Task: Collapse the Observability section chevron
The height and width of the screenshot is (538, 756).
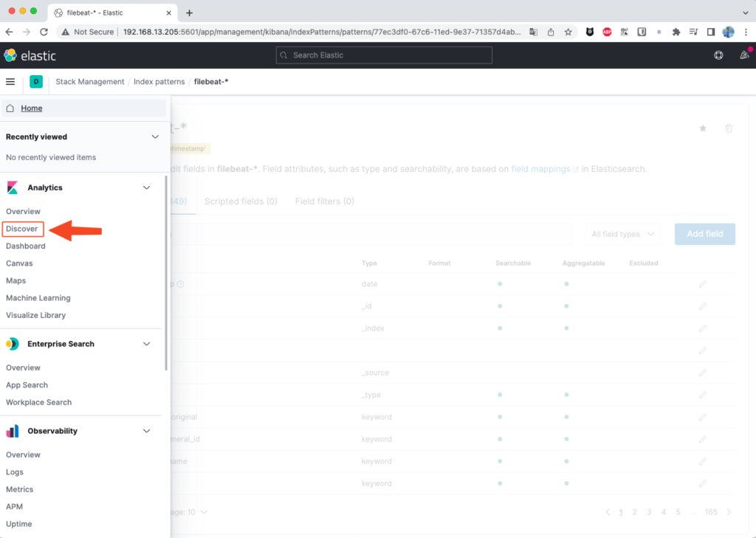Action: point(147,431)
